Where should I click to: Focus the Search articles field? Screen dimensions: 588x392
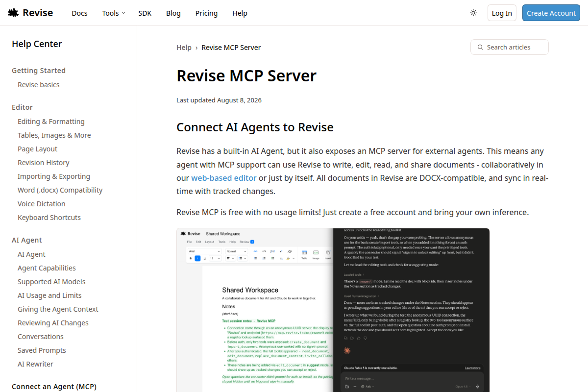click(510, 47)
